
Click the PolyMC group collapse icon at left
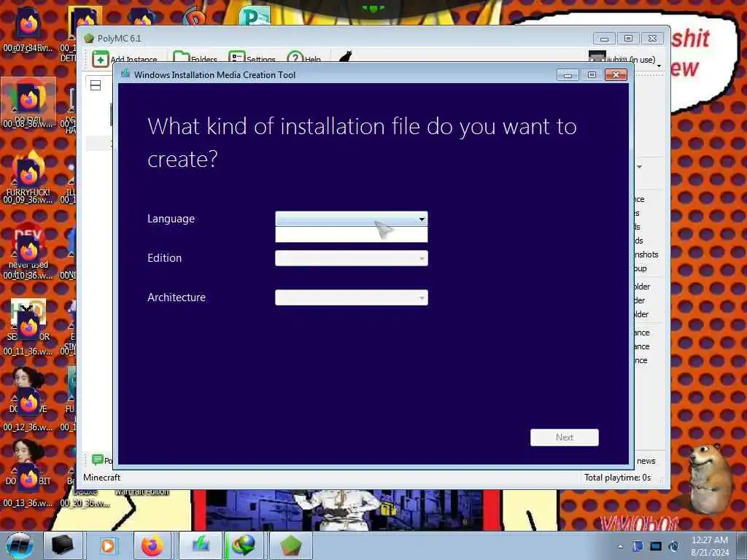pyautogui.click(x=96, y=85)
